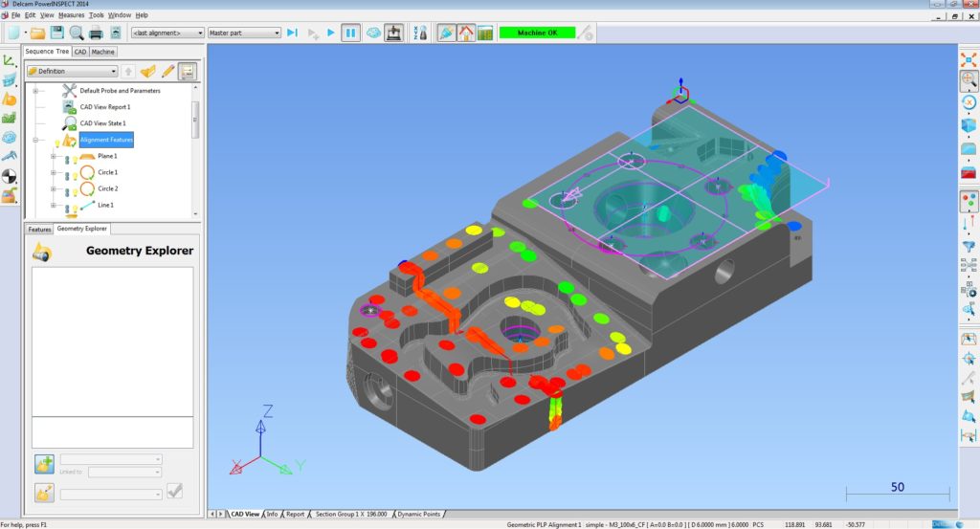Click the alignment axes icon in left toolbar
Viewport: 980px width, 529px height.
click(x=9, y=60)
